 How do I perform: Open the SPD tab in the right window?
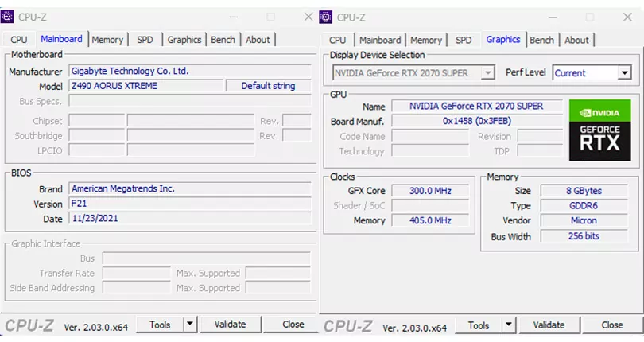coord(464,40)
